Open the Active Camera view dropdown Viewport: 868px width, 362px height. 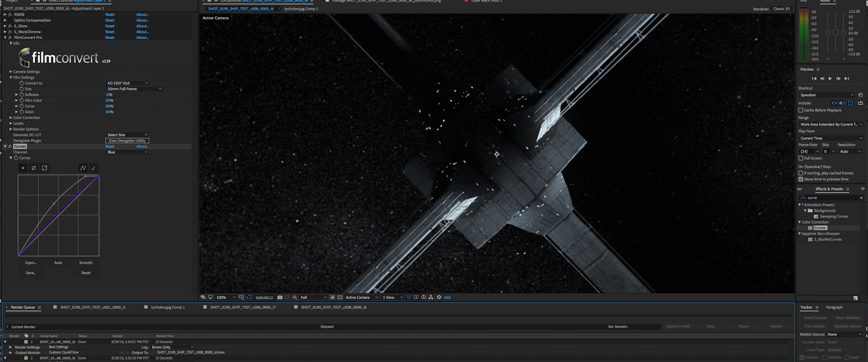point(361,298)
